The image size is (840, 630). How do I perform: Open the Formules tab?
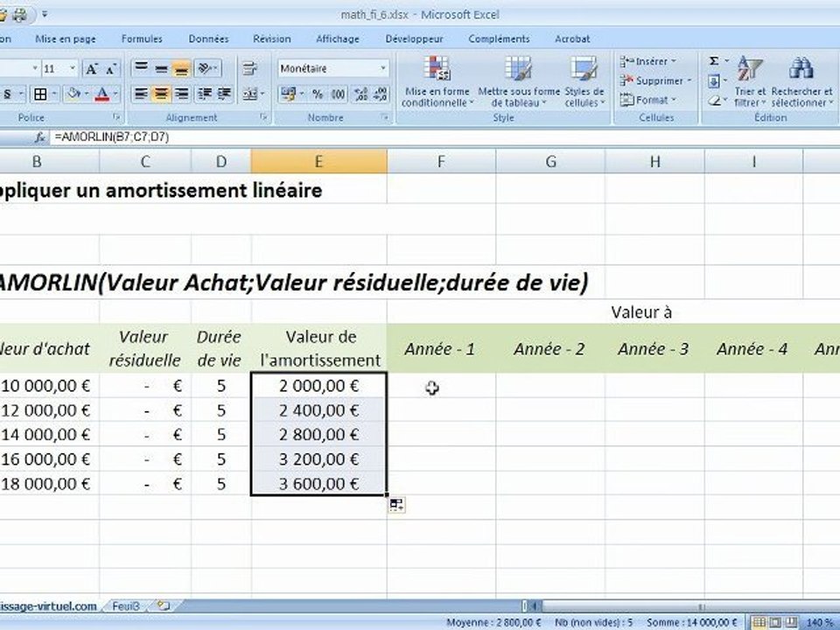click(142, 39)
